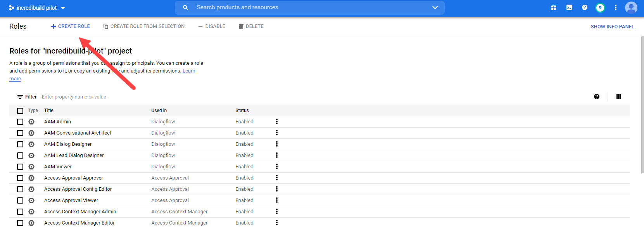644x228 pixels.
Task: Click role type icon for AAM Viewer
Action: click(31, 167)
